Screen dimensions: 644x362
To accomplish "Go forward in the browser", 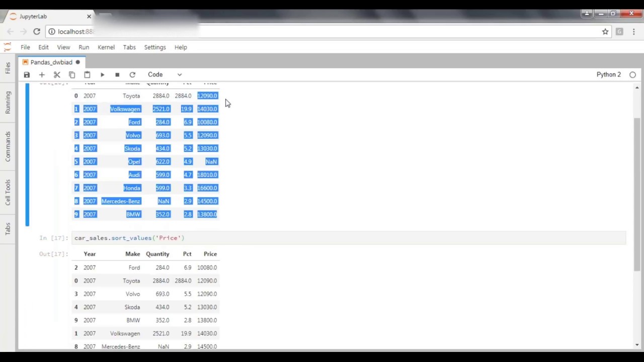I will 23,32.
